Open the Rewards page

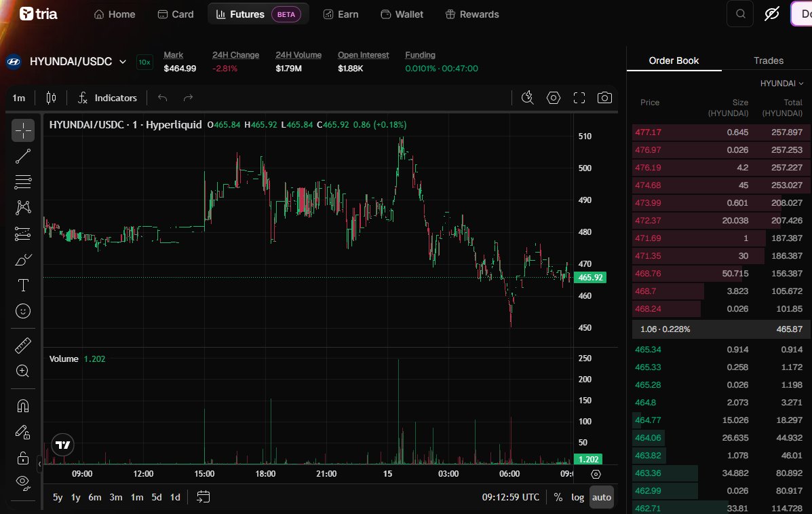pos(471,14)
